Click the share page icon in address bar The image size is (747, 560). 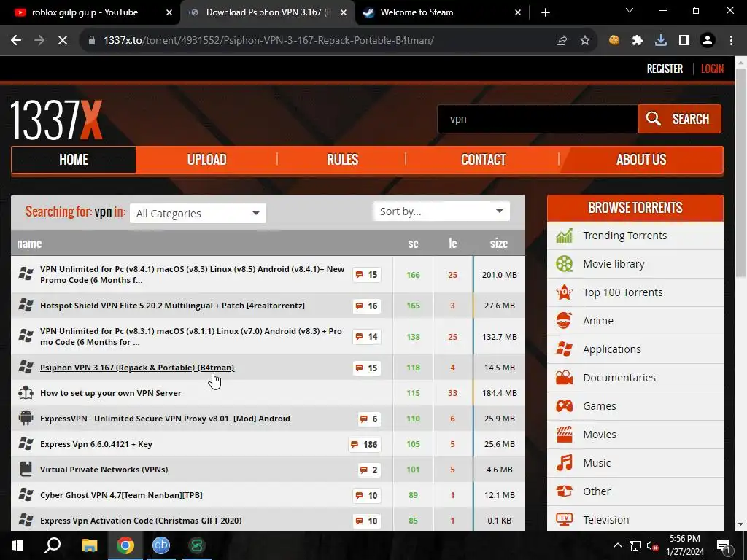(562, 41)
